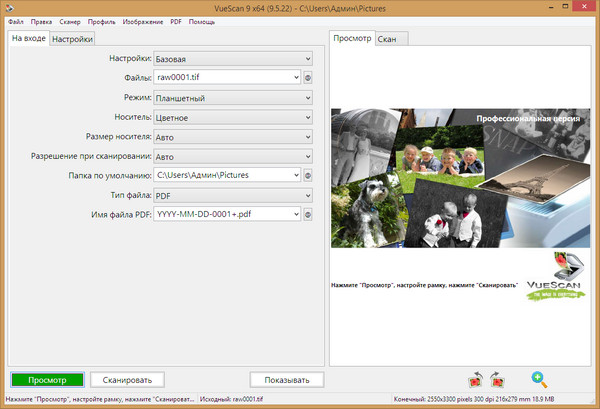
Task: Click the Разрешение при сканировании label
Action: click(x=91, y=156)
